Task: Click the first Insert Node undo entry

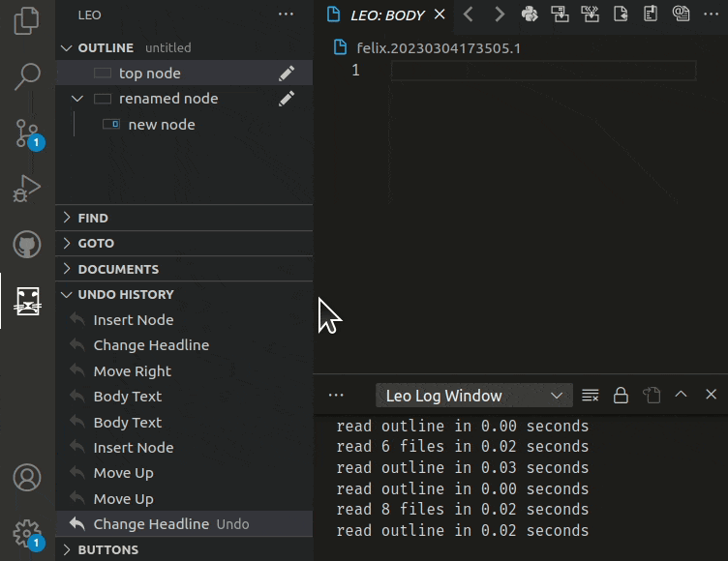Action: click(x=184, y=320)
